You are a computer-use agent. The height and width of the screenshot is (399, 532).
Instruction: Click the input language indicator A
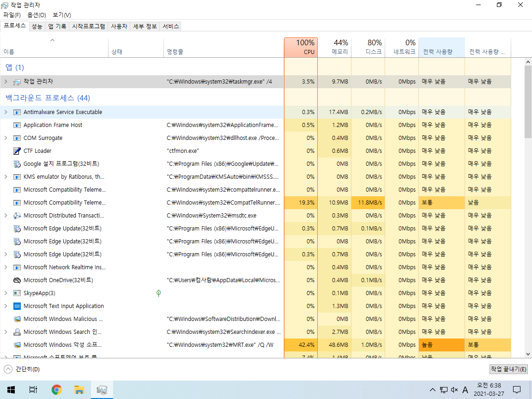(x=465, y=390)
